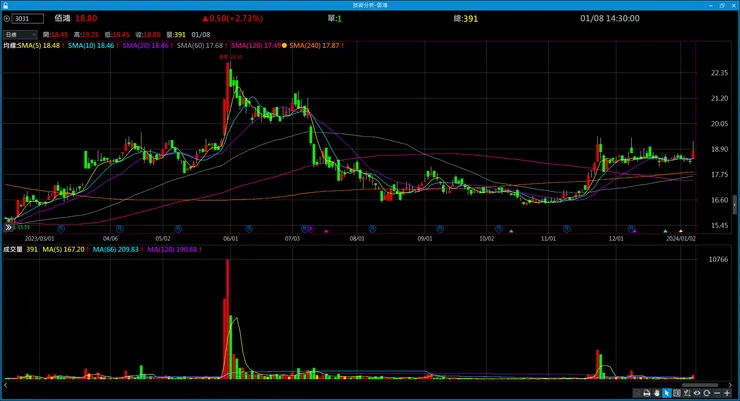740x401 pixels.
Task: Click the dimmed first icon in the bottom toolbar
Action: (637, 393)
